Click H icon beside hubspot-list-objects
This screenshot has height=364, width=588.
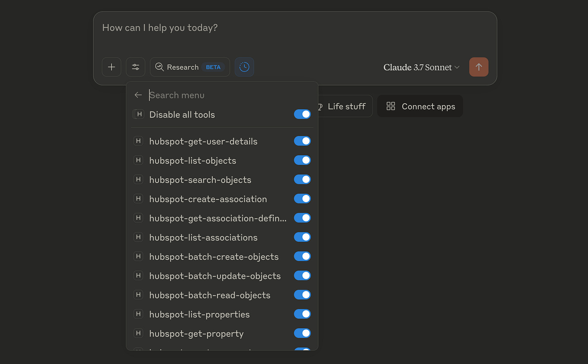point(138,160)
